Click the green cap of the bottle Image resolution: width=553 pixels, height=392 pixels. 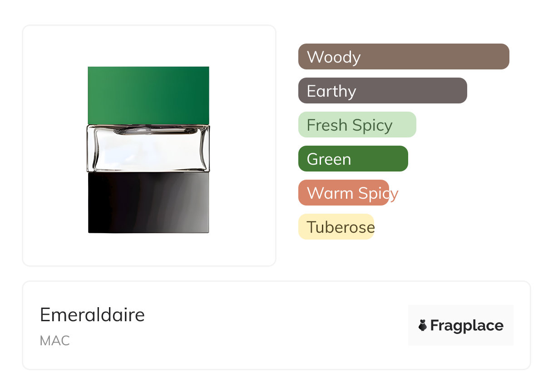point(148,95)
